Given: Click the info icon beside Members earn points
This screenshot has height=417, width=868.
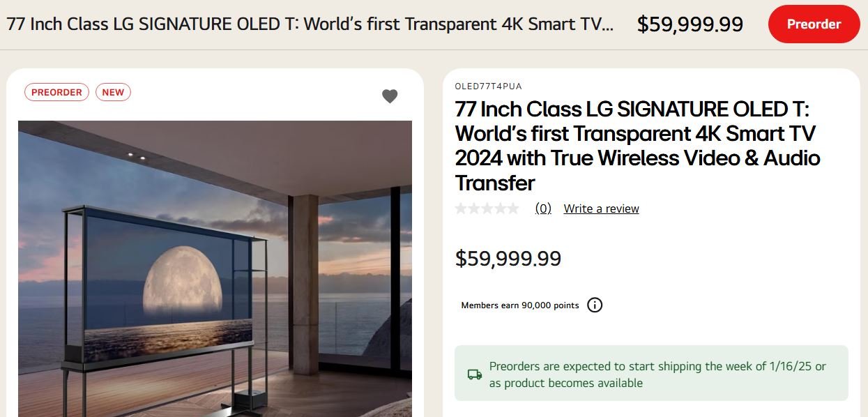Looking at the screenshot, I should [x=594, y=305].
